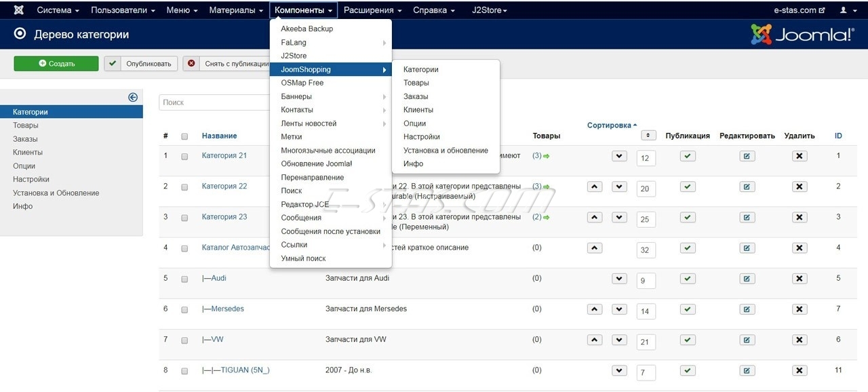Open the Материалы dropdown menu
The image size is (868, 392).
coord(236,10)
